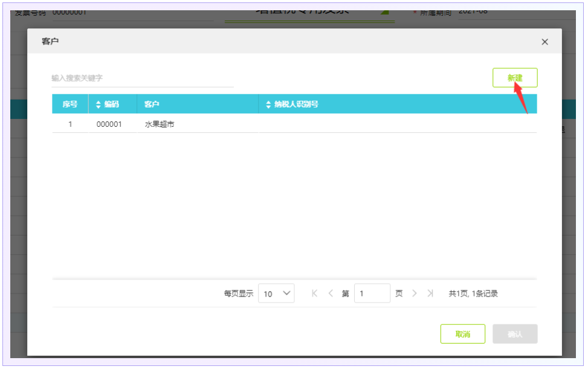The width and height of the screenshot is (588, 369).
Task: Click the 发票号码 field behind the dialog
Action: (x=121, y=12)
